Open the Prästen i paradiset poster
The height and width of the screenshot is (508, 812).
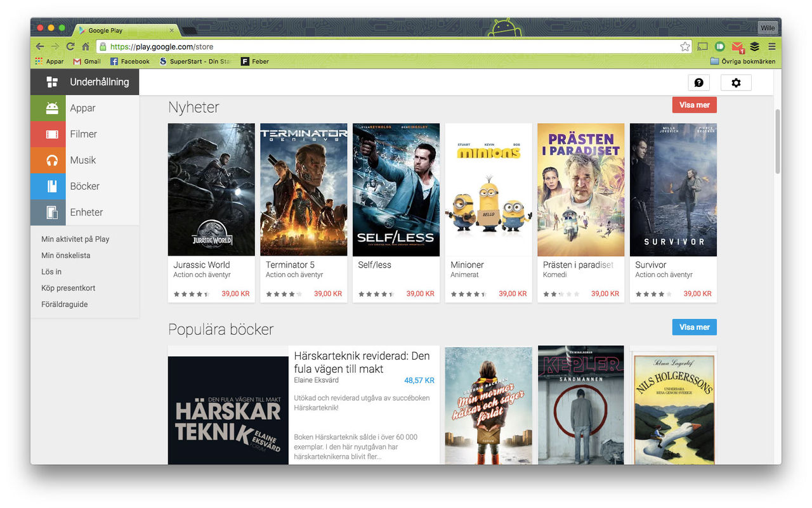point(581,190)
